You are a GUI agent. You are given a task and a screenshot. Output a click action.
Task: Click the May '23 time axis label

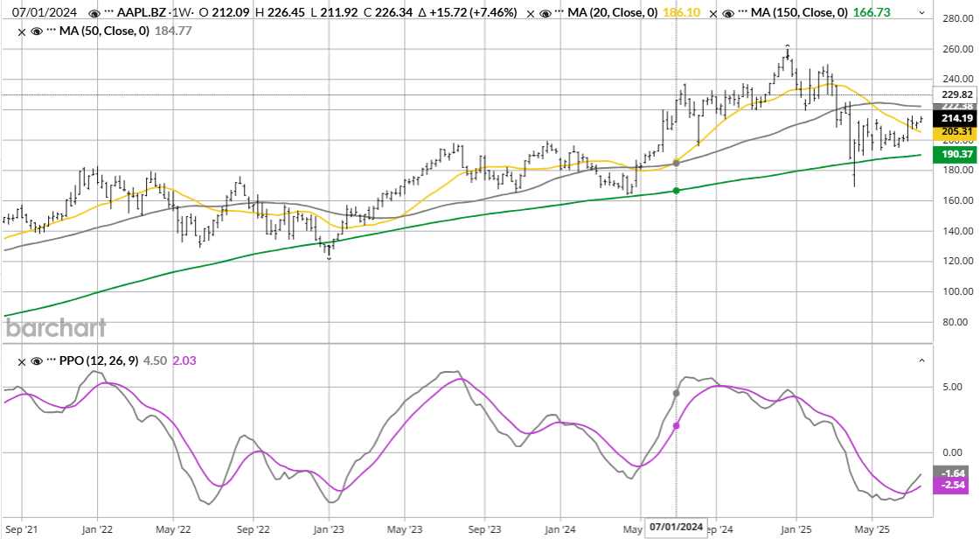coord(405,529)
